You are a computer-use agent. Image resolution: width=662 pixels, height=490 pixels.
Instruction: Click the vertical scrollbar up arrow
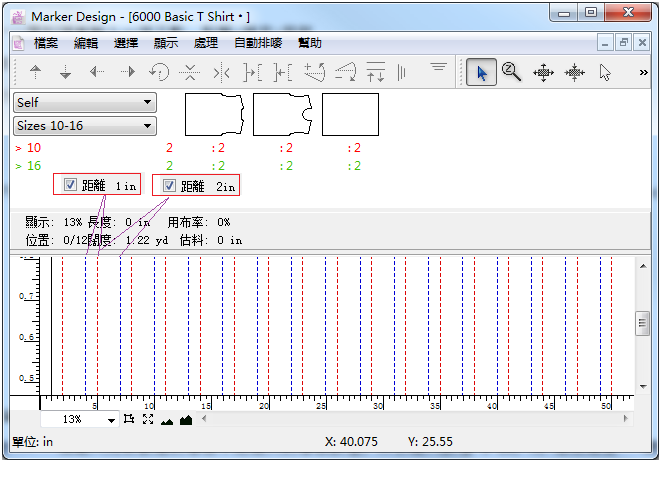point(643,266)
